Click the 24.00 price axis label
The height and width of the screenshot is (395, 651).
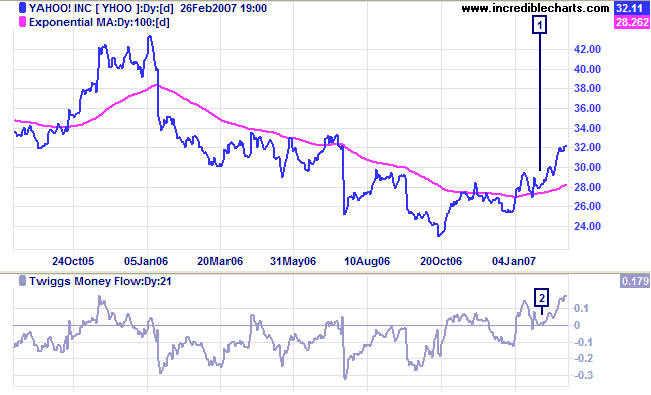pyautogui.click(x=587, y=226)
